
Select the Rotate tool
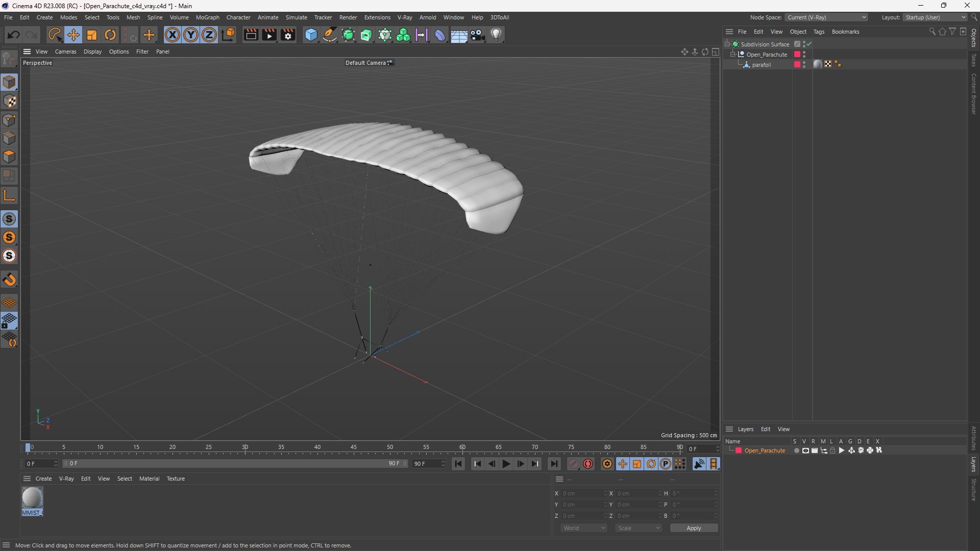(x=110, y=35)
